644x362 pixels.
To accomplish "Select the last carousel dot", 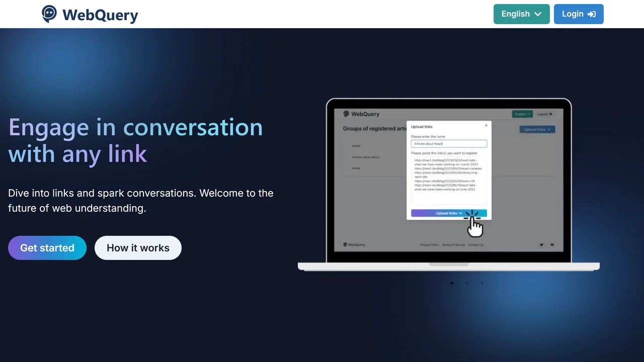I will tap(482, 283).
